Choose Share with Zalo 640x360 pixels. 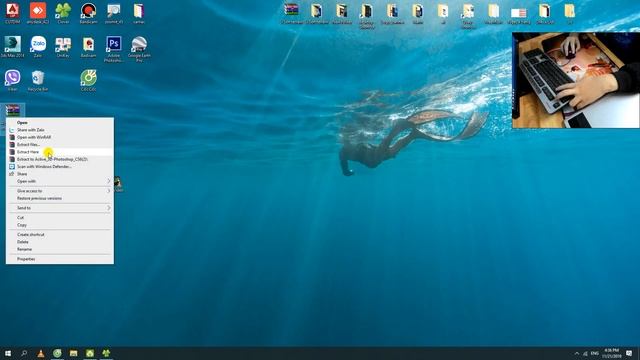click(x=60, y=130)
